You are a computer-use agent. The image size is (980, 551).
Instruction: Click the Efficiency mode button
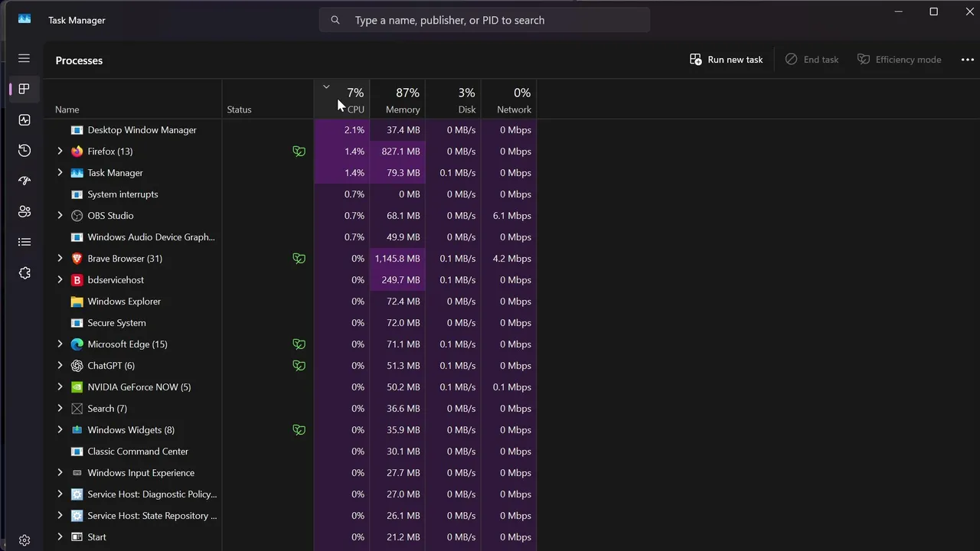[x=899, y=60]
